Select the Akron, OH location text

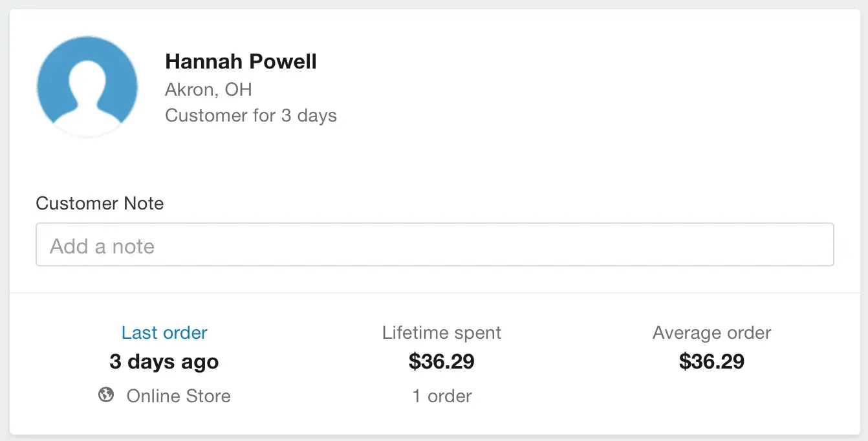(x=208, y=89)
